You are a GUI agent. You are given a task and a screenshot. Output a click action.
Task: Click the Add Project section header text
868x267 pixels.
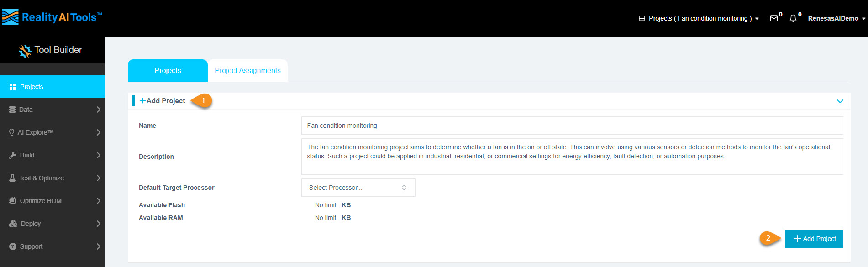click(x=166, y=101)
